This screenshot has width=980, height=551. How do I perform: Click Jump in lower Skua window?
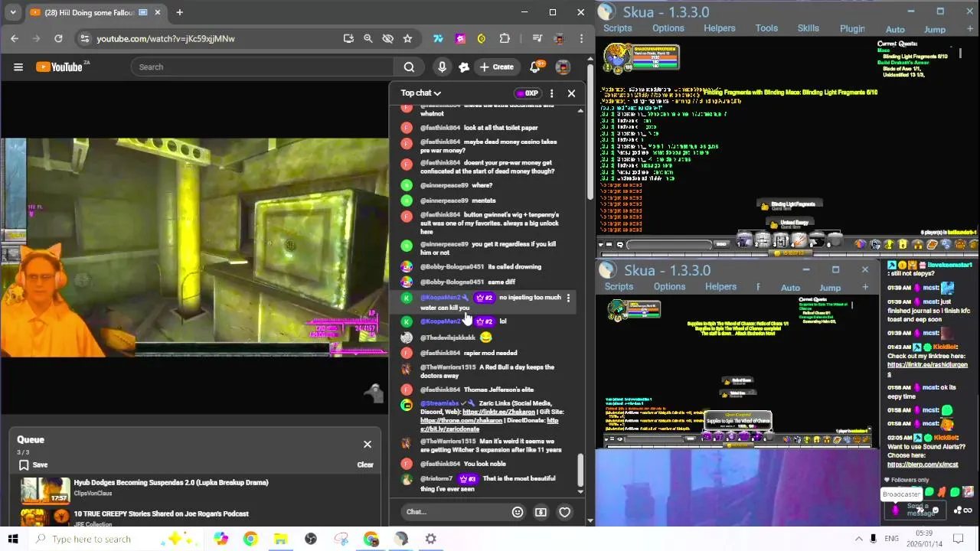[830, 288]
